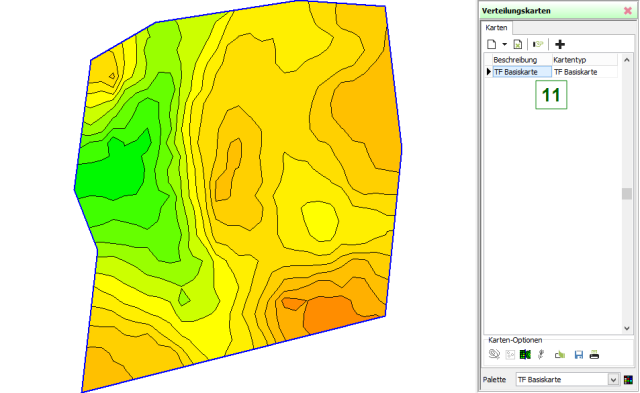Image resolution: width=640 pixels, height=393 pixels.
Task: Open the Palette combo box
Action: (567, 380)
